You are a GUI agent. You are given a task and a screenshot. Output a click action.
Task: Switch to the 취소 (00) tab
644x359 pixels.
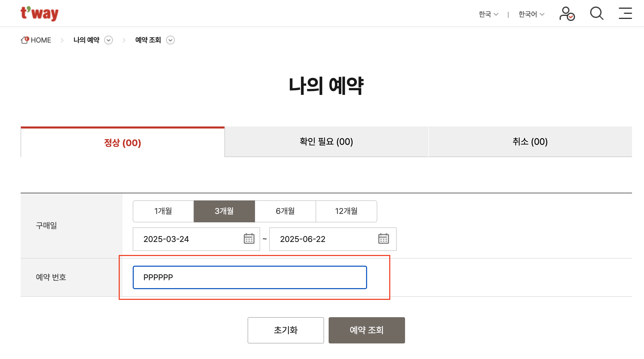(x=530, y=142)
